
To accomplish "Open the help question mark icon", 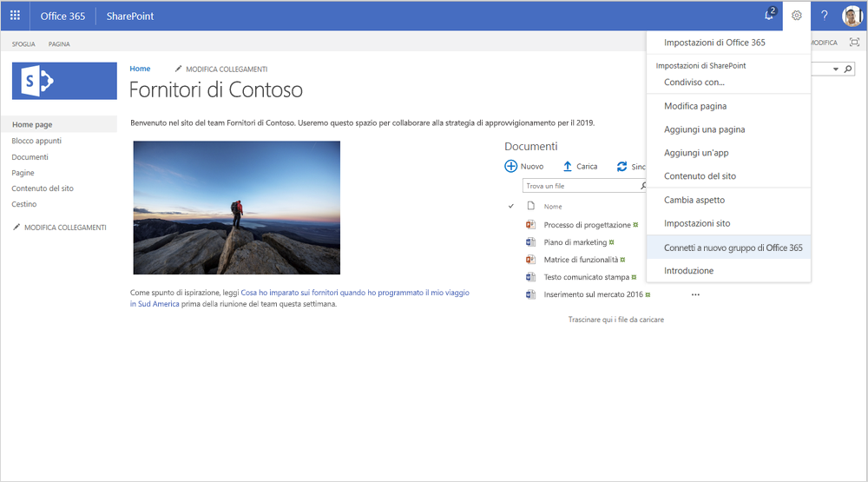I will [825, 16].
